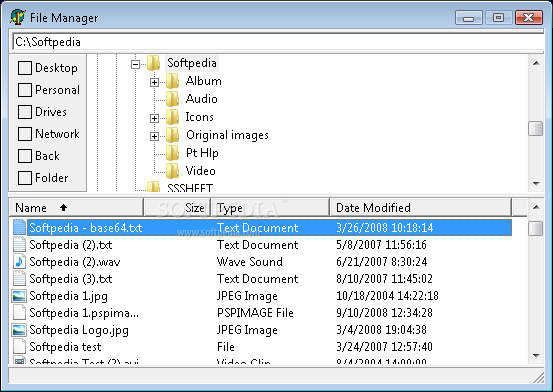Click the blank file icon of Softpedia 1.pspimage
The image size is (553, 392).
point(19,312)
